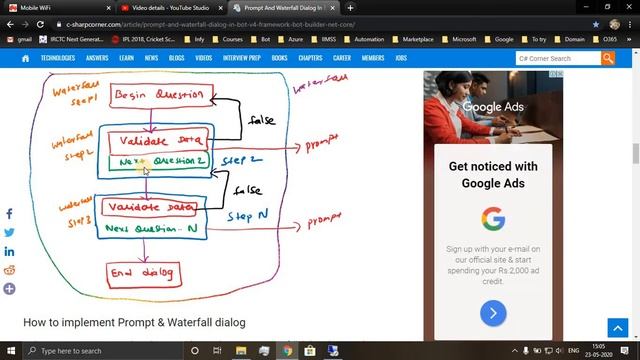This screenshot has width=640, height=360.
Task: Open Cortana circle icon
Action: pos(195,351)
